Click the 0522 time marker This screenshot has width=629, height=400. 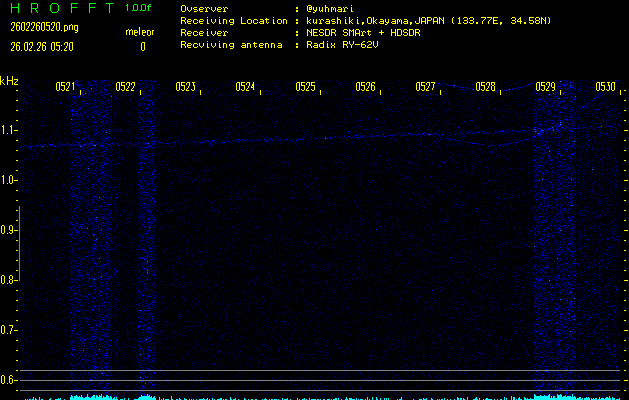[125, 87]
